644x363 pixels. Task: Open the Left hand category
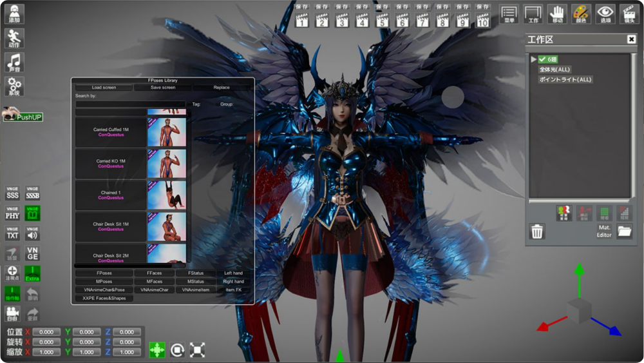pyautogui.click(x=233, y=273)
